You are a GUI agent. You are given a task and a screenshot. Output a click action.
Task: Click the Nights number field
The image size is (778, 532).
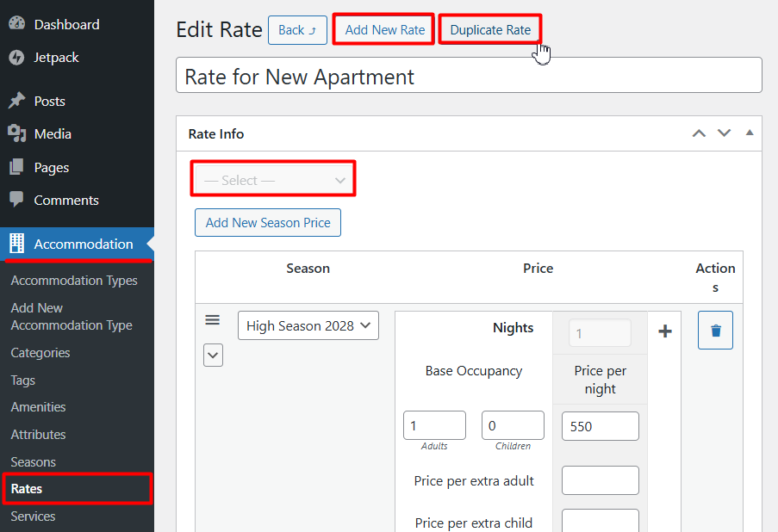tap(600, 333)
